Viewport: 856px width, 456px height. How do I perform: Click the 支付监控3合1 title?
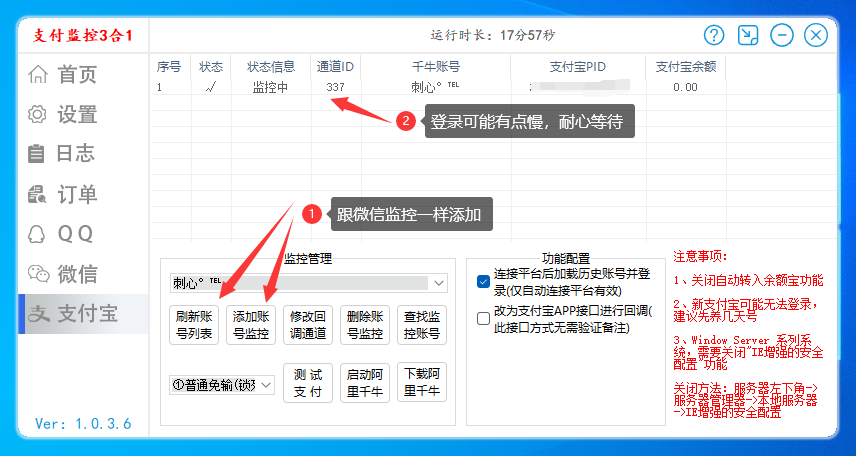[82, 36]
